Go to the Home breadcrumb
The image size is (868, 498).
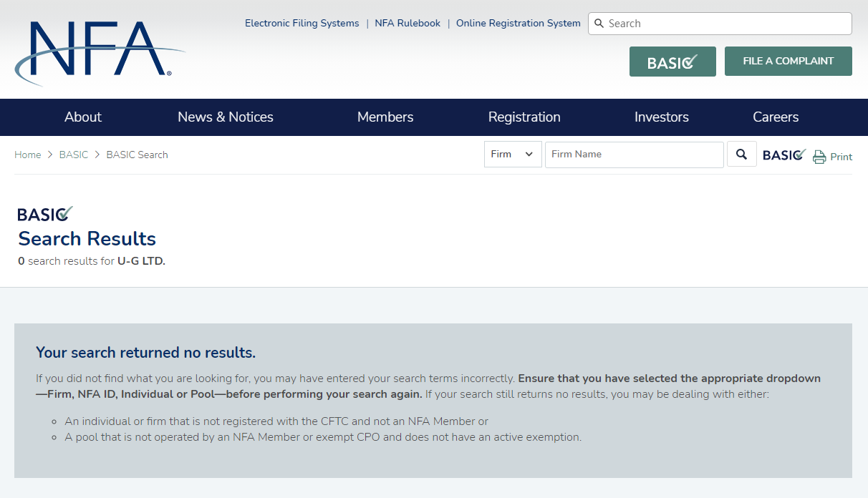[x=28, y=155]
